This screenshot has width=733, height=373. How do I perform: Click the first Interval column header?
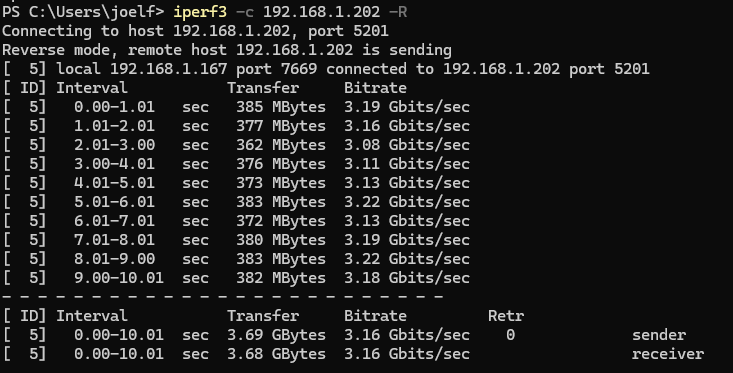point(92,88)
